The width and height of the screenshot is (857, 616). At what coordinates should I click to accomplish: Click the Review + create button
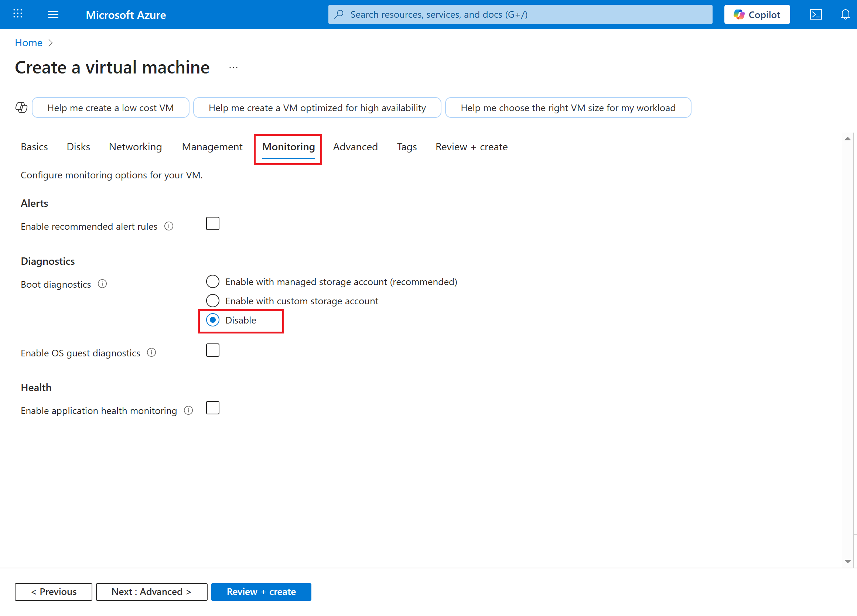(261, 592)
